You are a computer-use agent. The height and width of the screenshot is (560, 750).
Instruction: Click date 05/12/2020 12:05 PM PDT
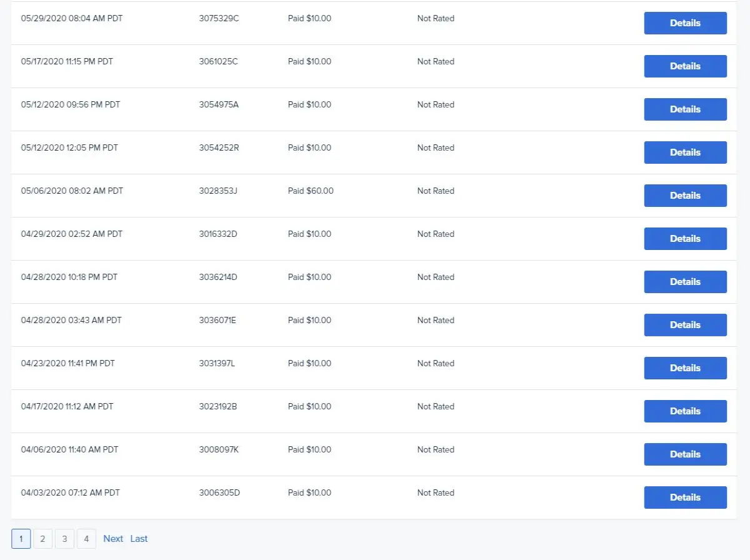click(69, 148)
